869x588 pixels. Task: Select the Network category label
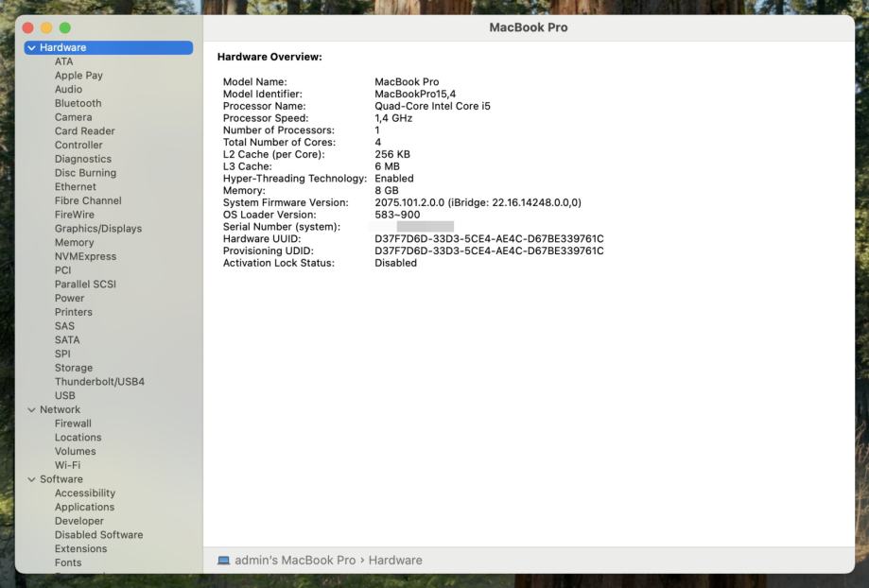tap(60, 409)
